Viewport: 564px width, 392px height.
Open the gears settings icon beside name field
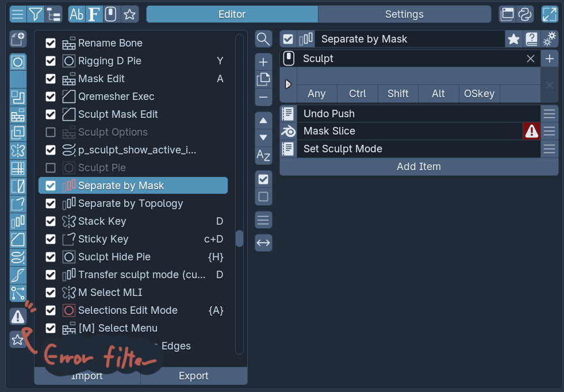(x=549, y=39)
